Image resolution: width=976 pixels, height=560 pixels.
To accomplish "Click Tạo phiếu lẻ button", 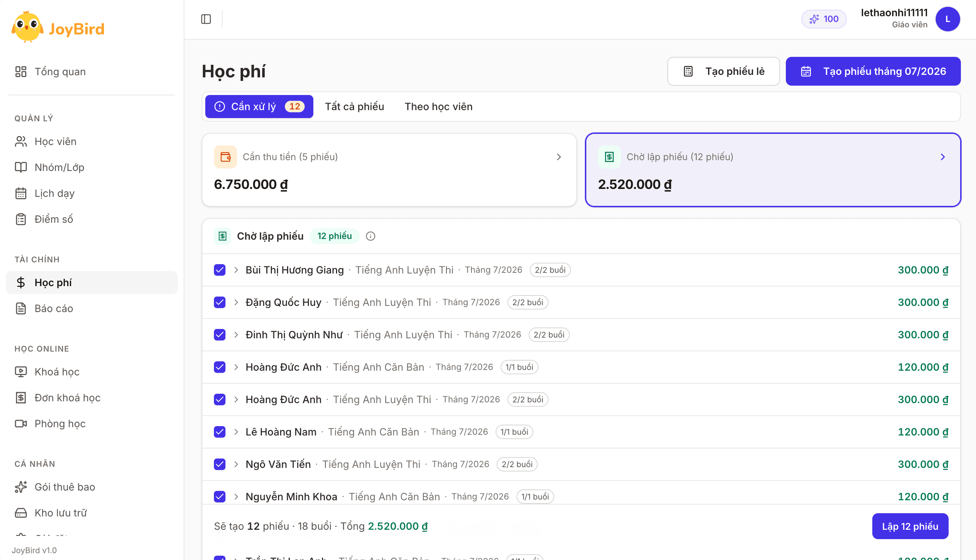I will [x=723, y=71].
